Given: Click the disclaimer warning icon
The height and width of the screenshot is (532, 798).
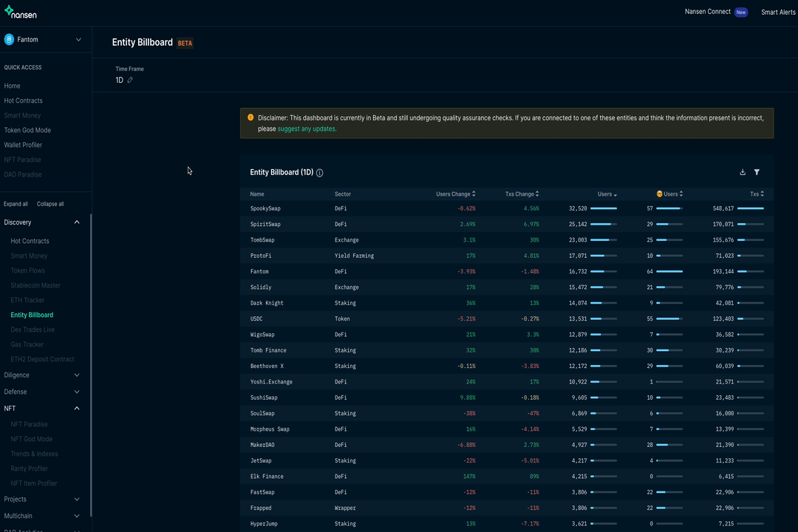Looking at the screenshot, I should point(250,117).
